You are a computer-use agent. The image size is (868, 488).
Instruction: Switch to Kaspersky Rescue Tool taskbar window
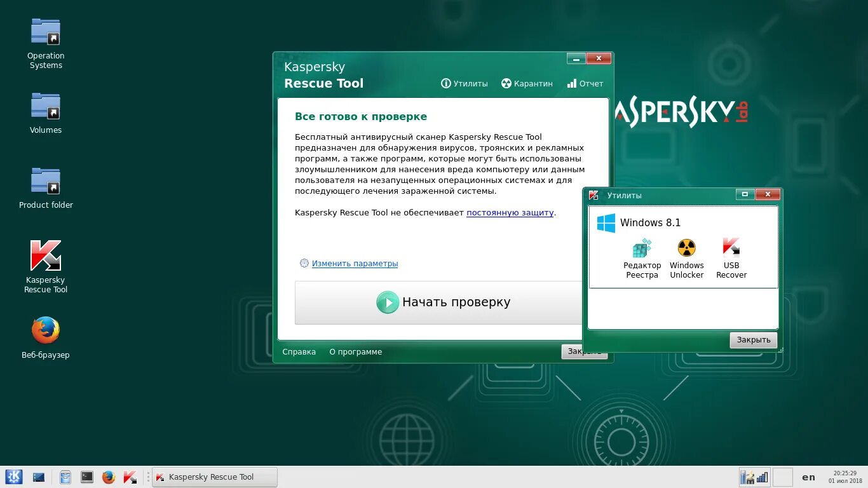pyautogui.click(x=215, y=477)
